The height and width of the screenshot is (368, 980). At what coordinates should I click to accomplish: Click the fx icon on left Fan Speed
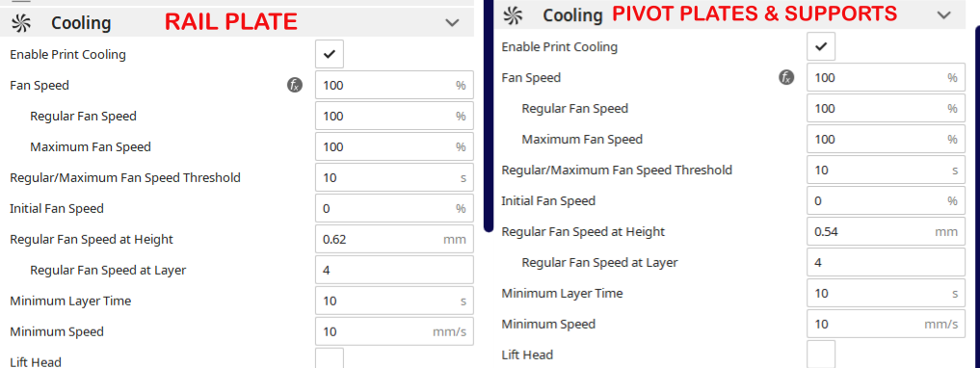pyautogui.click(x=294, y=85)
